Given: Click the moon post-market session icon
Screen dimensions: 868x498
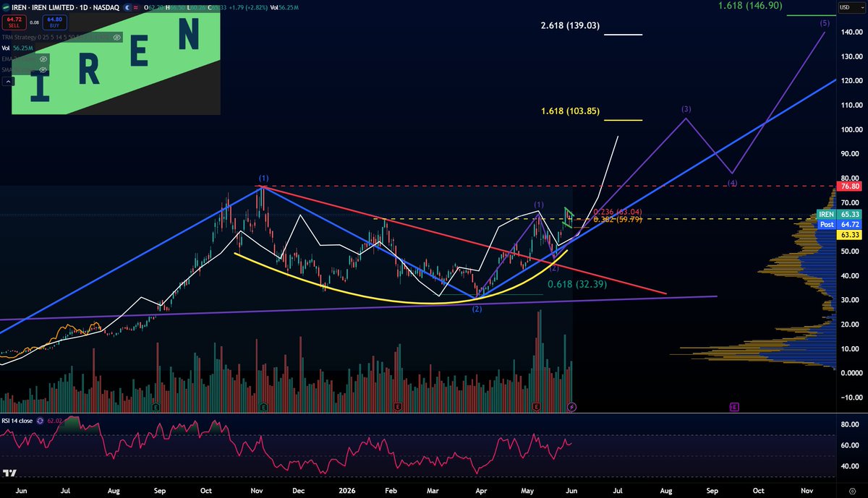Looking at the screenshot, I should [x=128, y=7].
